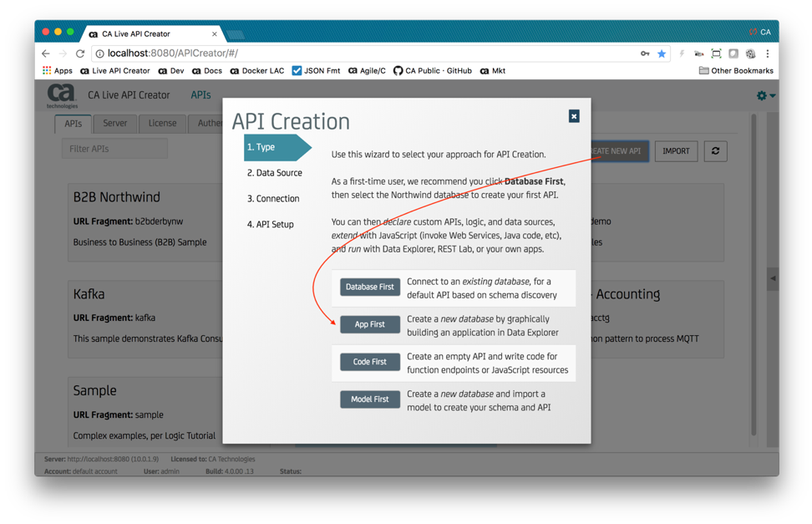This screenshot has width=812, height=524.
Task: Open the Docs bookmark
Action: click(206, 70)
